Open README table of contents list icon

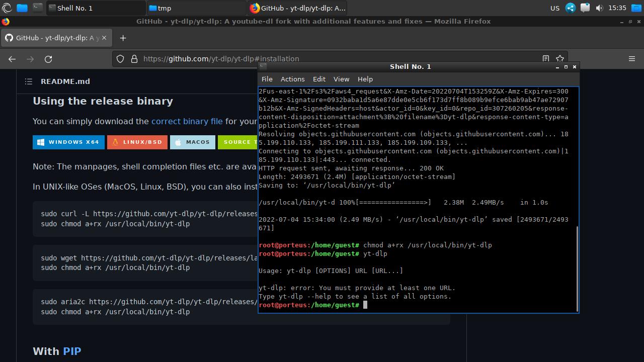[29, 81]
